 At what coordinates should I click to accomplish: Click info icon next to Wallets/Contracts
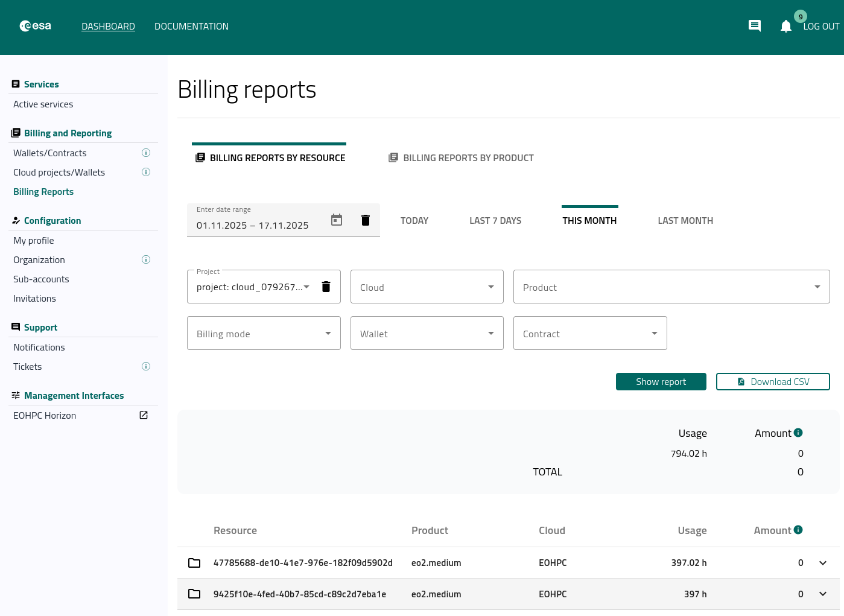click(x=146, y=153)
